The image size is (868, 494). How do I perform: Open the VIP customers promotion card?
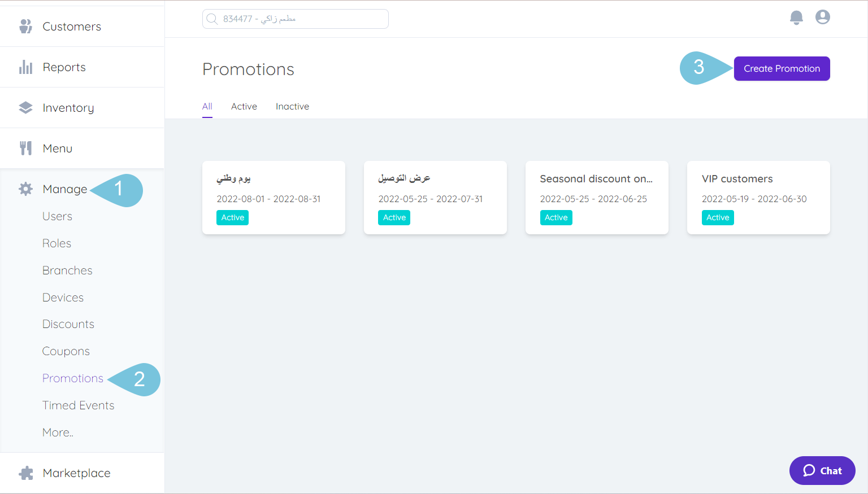pos(758,198)
